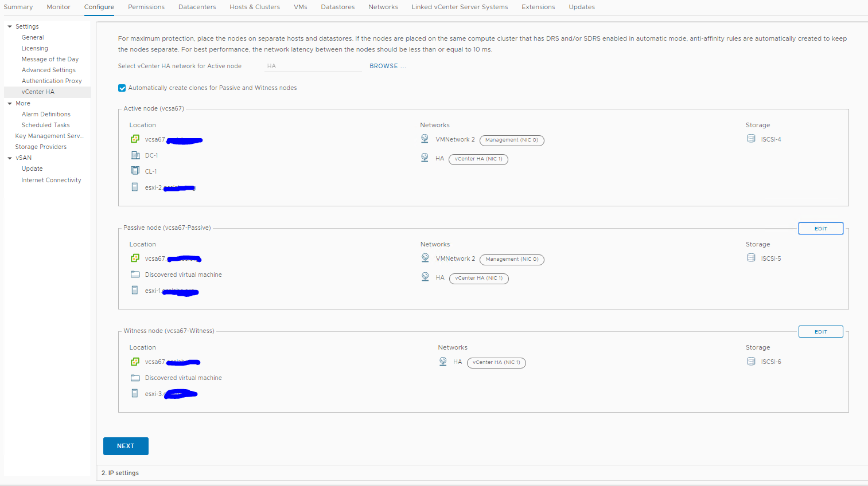Image resolution: width=868 pixels, height=486 pixels.
Task: Click the NEXT button
Action: coord(126,446)
